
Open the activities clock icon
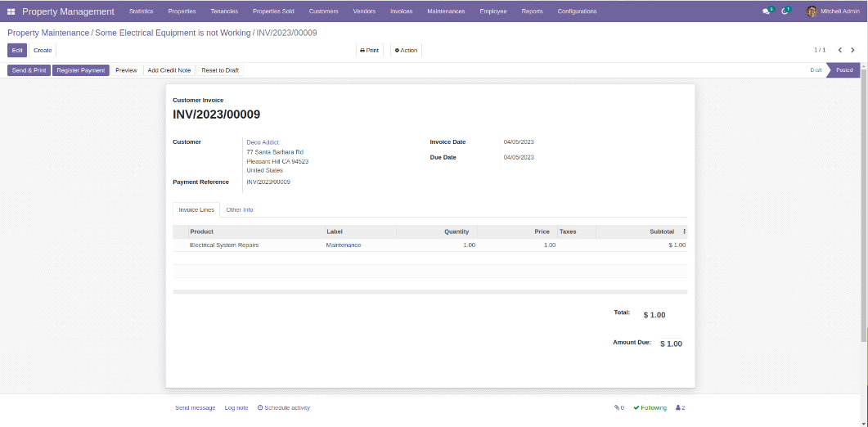click(785, 11)
